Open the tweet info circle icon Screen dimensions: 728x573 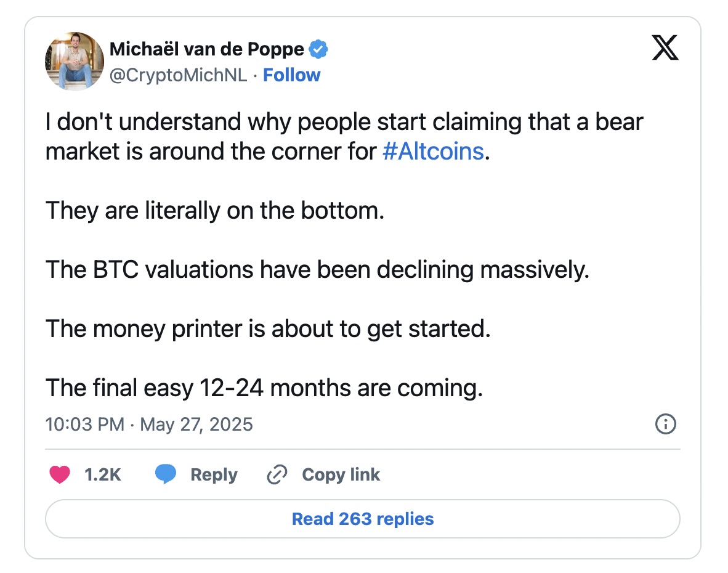[665, 424]
